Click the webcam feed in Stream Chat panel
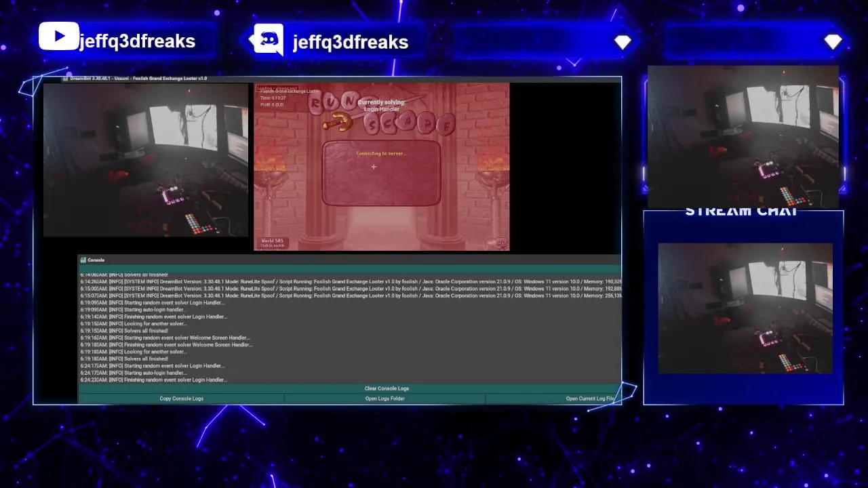868x488 pixels. click(745, 308)
